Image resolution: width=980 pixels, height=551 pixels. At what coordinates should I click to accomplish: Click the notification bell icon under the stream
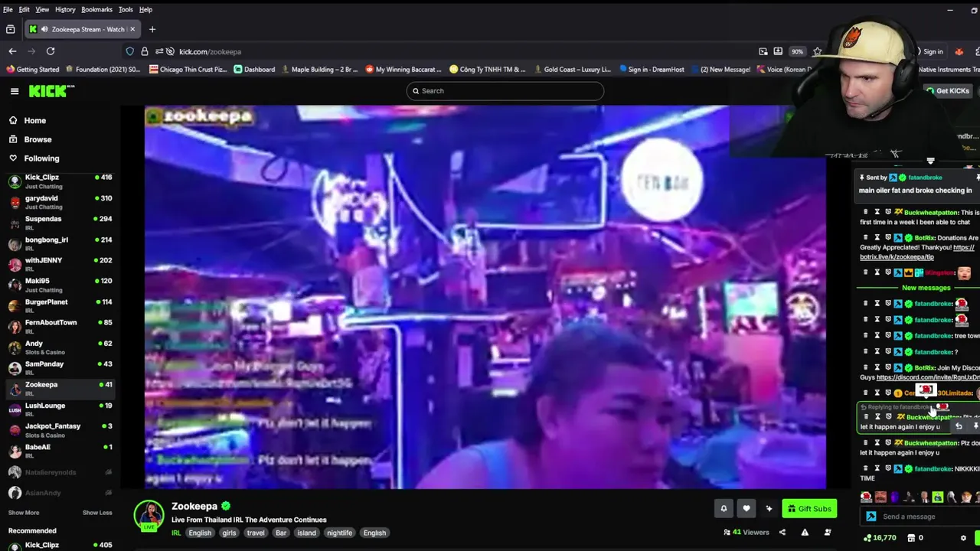tap(724, 508)
